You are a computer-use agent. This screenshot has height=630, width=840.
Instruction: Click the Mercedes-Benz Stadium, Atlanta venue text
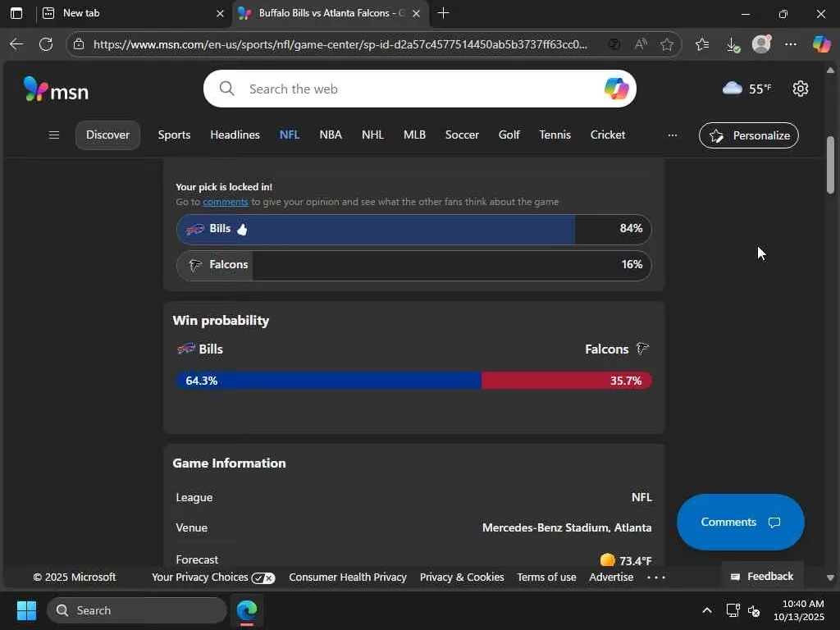tap(567, 527)
